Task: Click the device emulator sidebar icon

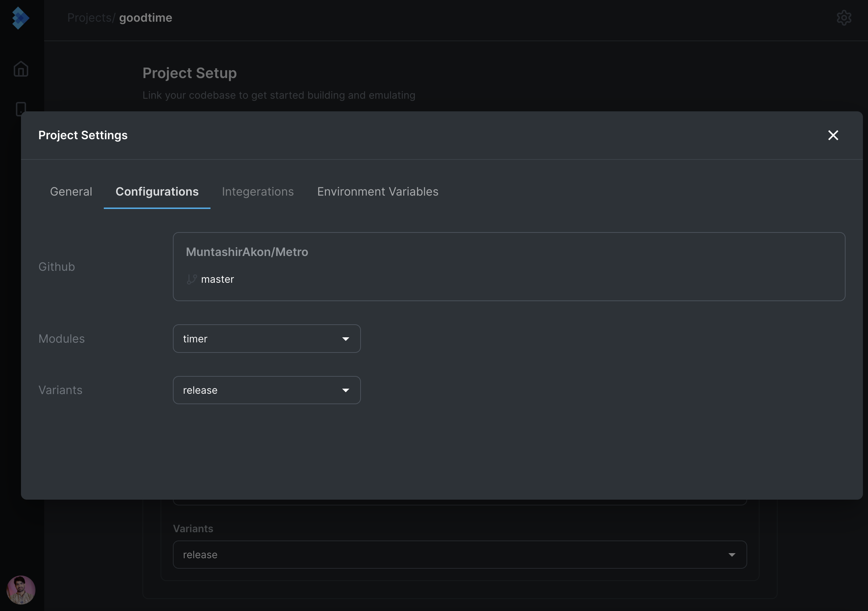Action: click(21, 108)
